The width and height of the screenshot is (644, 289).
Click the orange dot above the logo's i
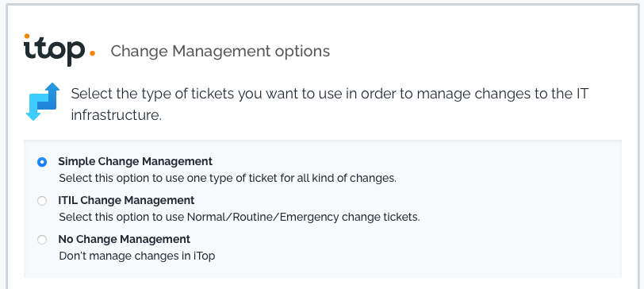tap(27, 36)
